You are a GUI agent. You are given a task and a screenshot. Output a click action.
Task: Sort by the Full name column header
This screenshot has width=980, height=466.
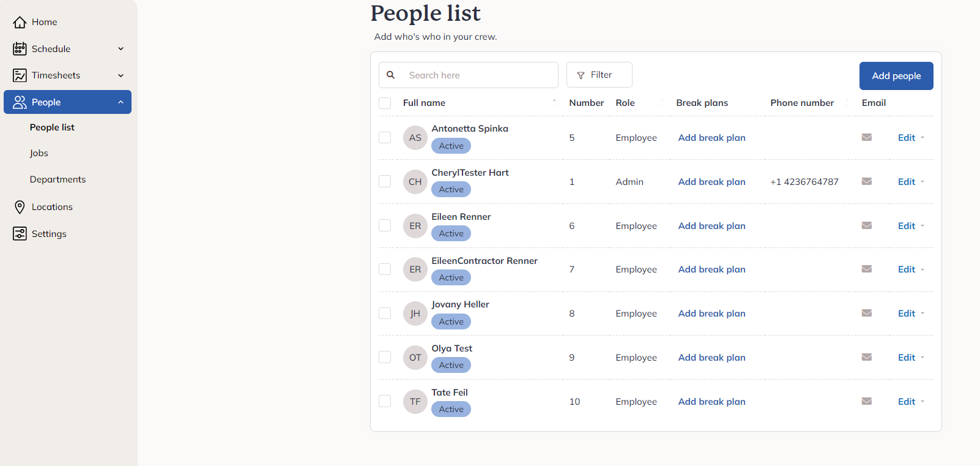424,103
